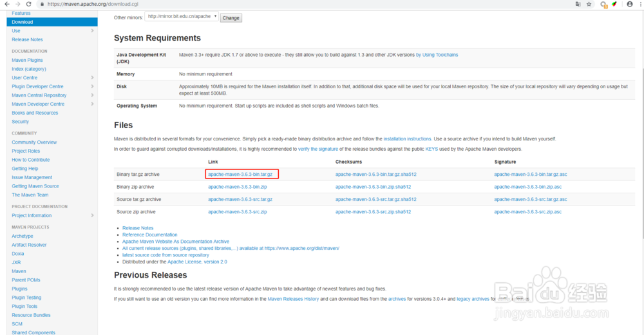Open the KEYS link
This screenshot has height=335, width=644.
(431, 149)
